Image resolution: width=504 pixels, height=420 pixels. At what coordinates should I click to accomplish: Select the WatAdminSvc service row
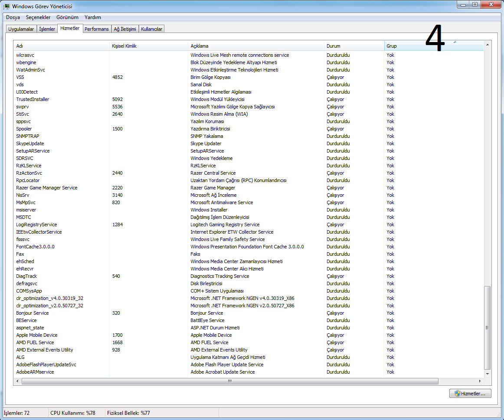coord(249,70)
